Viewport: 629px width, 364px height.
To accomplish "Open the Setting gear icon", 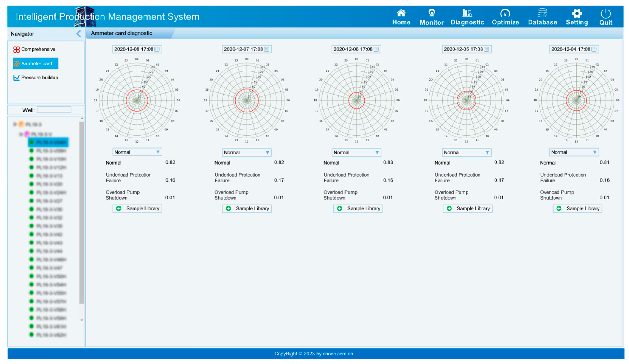I will 577,13.
